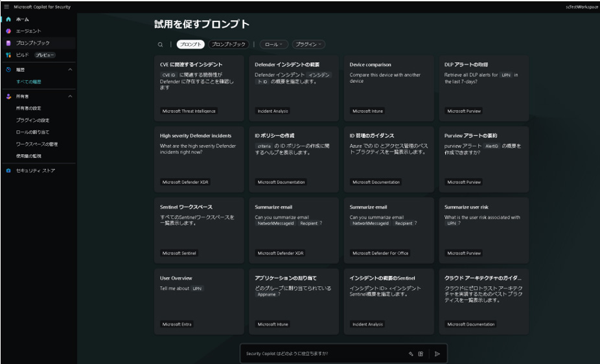This screenshot has height=364, width=600.
Task: Open the sources grid icon in prompt bar
Action: (421, 354)
